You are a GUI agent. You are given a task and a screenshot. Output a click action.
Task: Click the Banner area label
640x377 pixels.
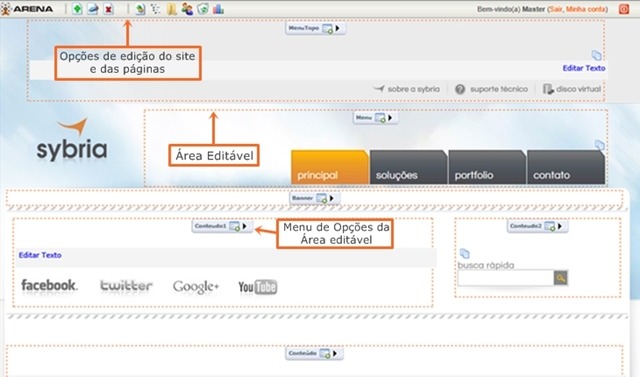pos(302,198)
